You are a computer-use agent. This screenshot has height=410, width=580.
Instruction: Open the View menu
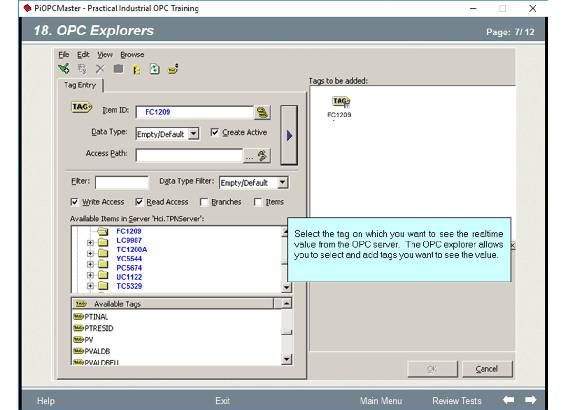(x=105, y=55)
